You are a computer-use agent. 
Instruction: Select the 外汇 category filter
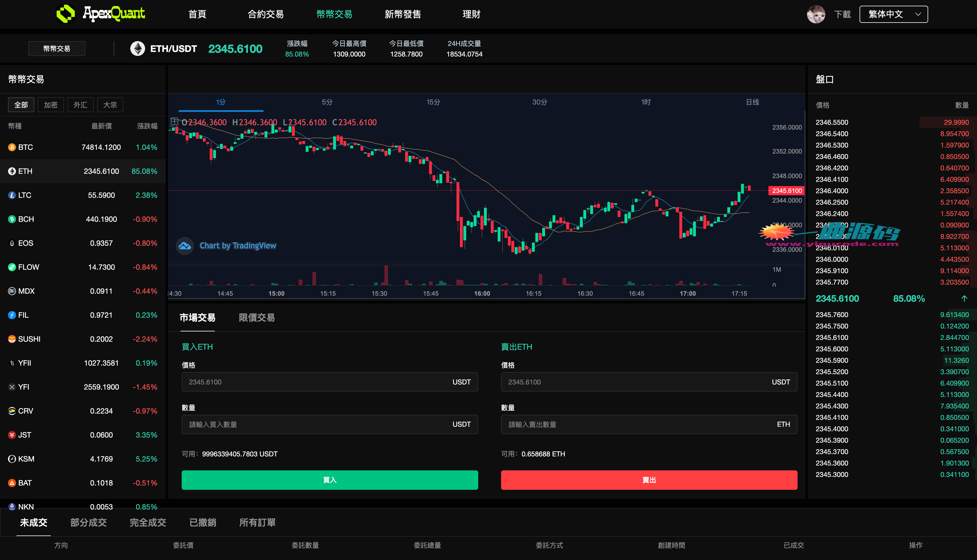81,105
